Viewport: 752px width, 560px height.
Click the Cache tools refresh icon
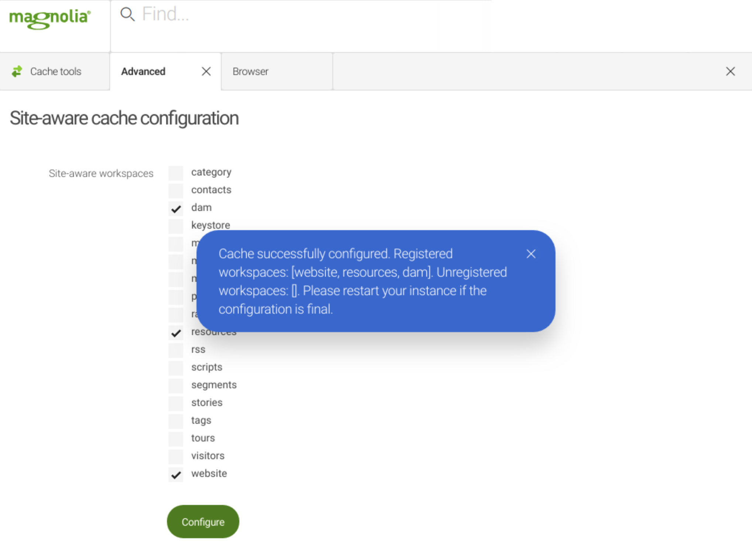coord(17,71)
